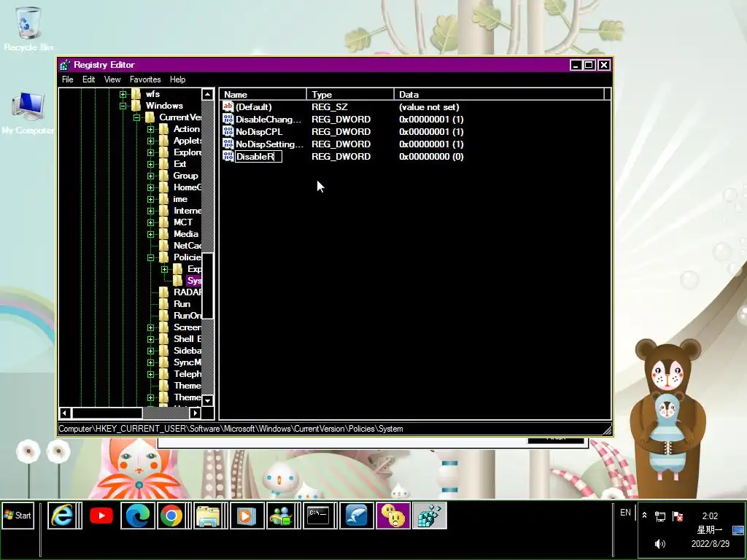This screenshot has height=560, width=747.
Task: Collapse the Windows key
Action: pos(123,106)
